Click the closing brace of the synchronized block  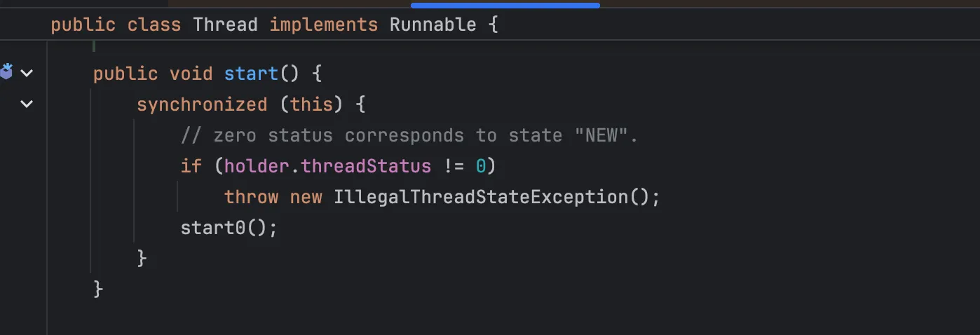pyautogui.click(x=142, y=259)
